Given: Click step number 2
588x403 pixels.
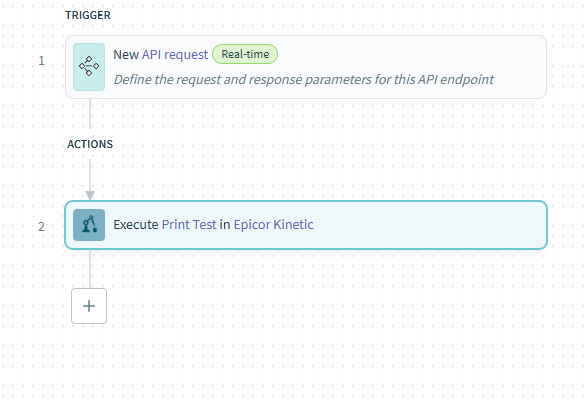Looking at the screenshot, I should 41,226.
